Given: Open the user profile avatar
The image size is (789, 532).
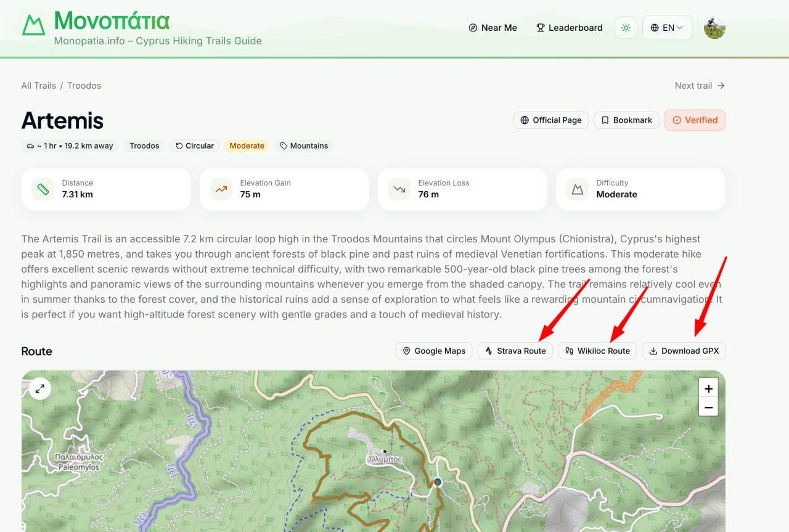Looking at the screenshot, I should pyautogui.click(x=714, y=28).
